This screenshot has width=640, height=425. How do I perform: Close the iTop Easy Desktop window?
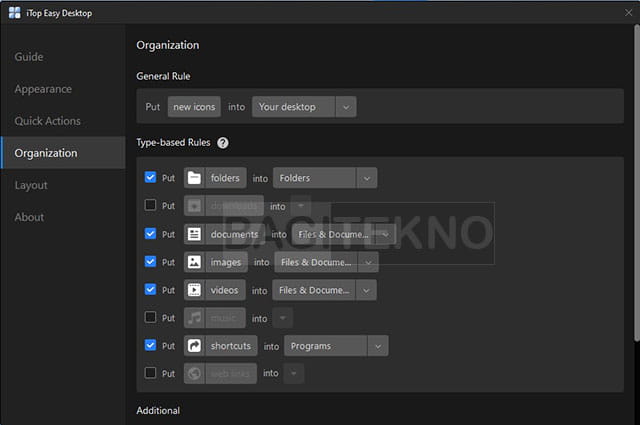(629, 13)
